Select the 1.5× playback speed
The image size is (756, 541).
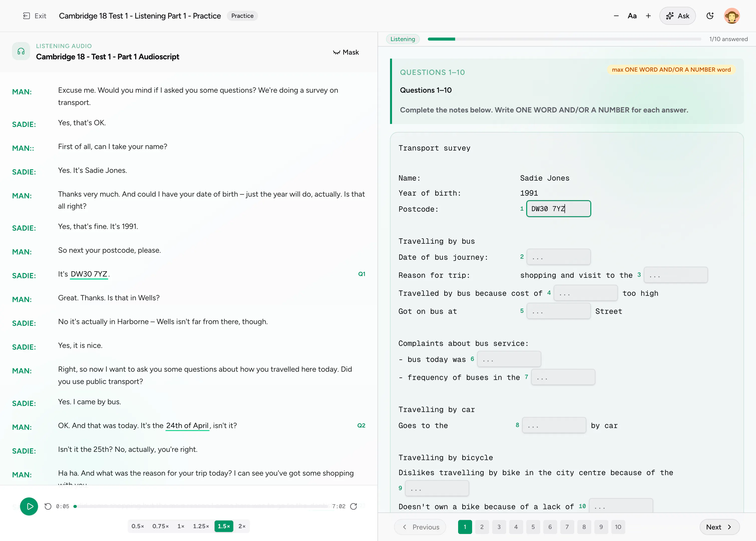224,526
